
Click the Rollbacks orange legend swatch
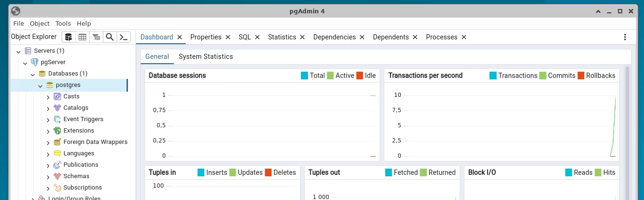pos(581,76)
